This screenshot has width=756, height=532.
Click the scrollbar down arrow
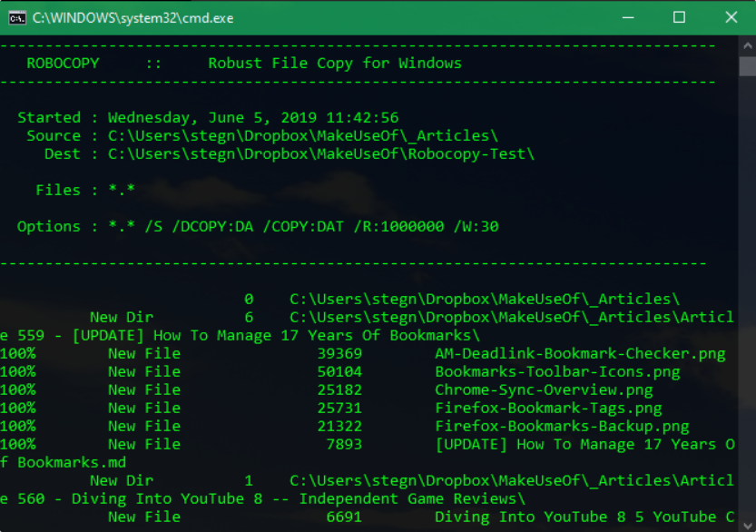747,525
